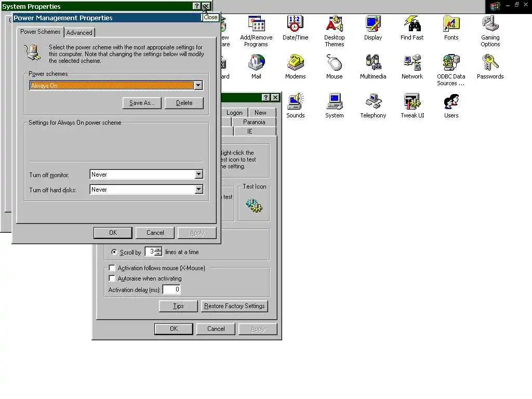Image resolution: width=532 pixels, height=399 pixels.
Task: Open the Users icon
Action: click(451, 105)
